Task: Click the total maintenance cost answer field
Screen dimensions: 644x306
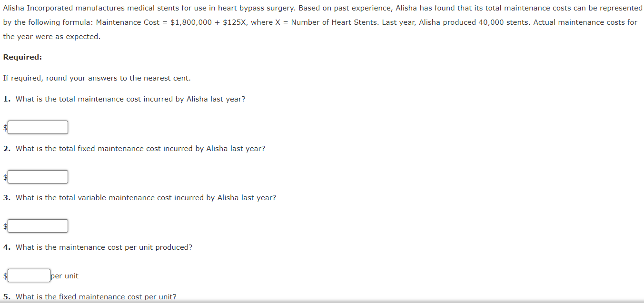Action: pyautogui.click(x=38, y=127)
